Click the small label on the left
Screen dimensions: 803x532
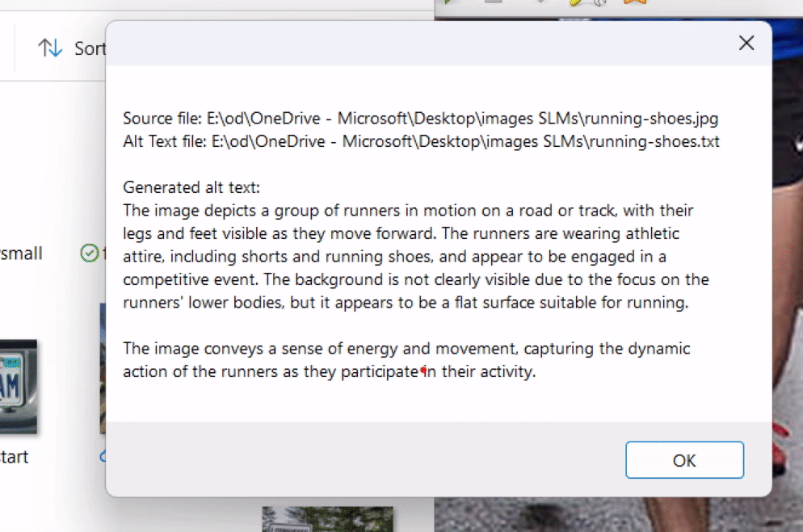pyautogui.click(x=21, y=253)
